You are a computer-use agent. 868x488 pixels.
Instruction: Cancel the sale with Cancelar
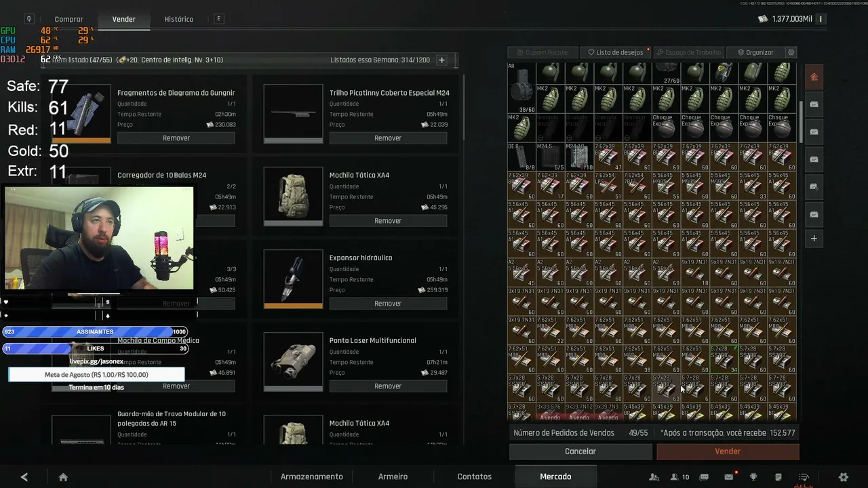580,451
